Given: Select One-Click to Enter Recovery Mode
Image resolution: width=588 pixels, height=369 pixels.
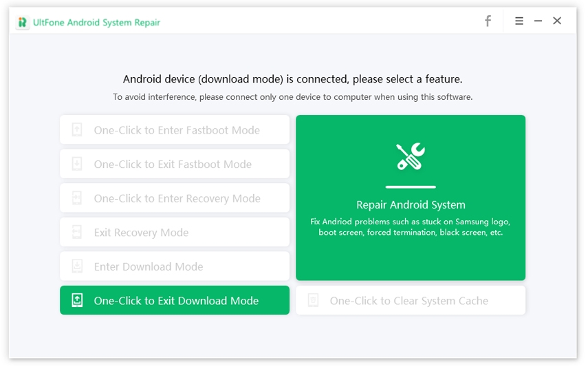Looking at the screenshot, I should coord(177,198).
